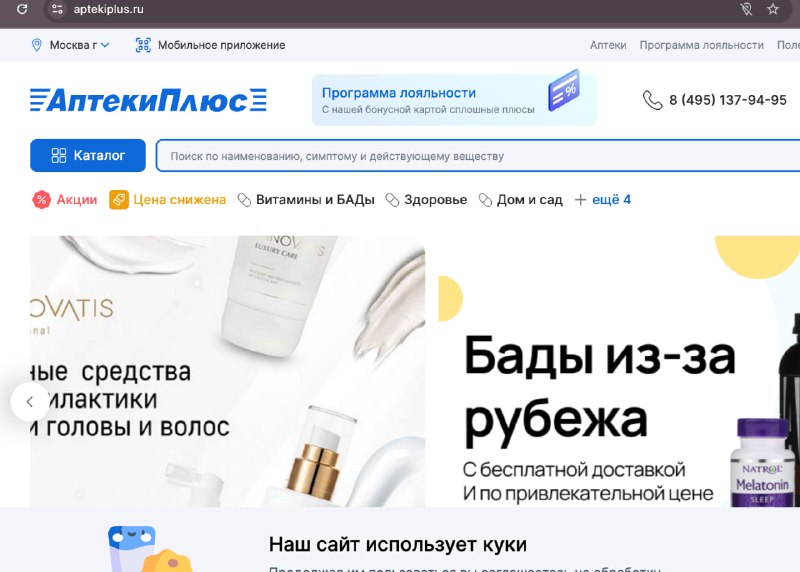Click the muted notifications bell icon in address bar
The height and width of the screenshot is (572, 800).
(x=746, y=9)
